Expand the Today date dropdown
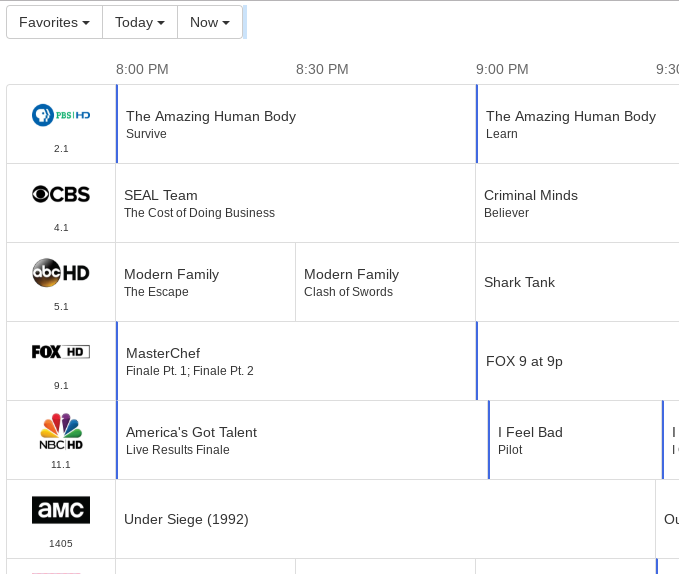The width and height of the screenshot is (679, 574). [x=140, y=22]
